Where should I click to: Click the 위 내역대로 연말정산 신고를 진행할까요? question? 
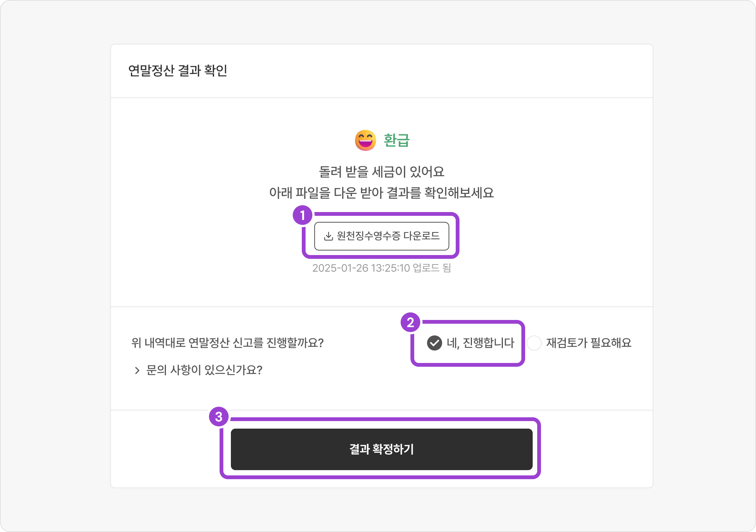pyautogui.click(x=227, y=343)
